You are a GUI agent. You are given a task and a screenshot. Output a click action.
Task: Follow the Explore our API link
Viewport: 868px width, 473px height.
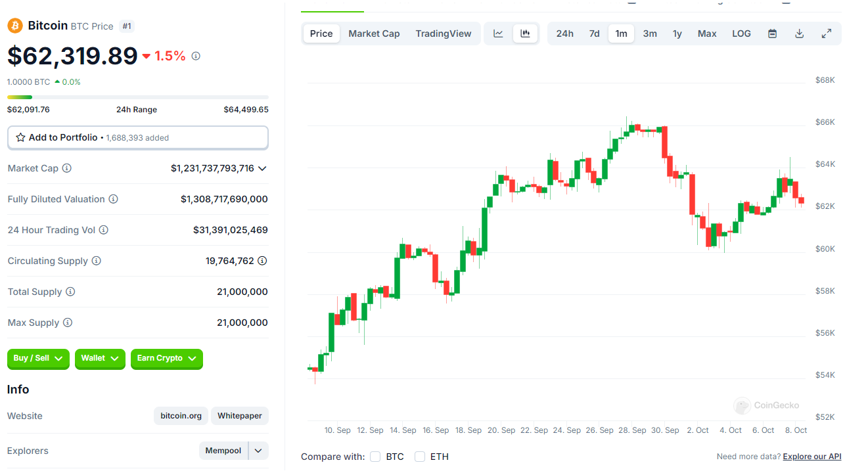pos(812,457)
